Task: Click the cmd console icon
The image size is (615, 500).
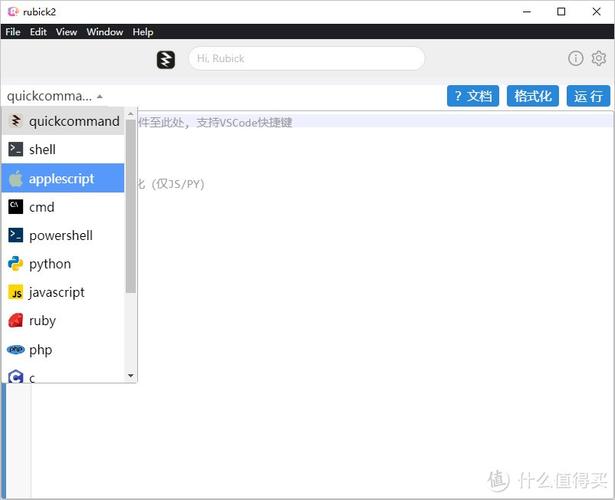Action: (x=16, y=207)
